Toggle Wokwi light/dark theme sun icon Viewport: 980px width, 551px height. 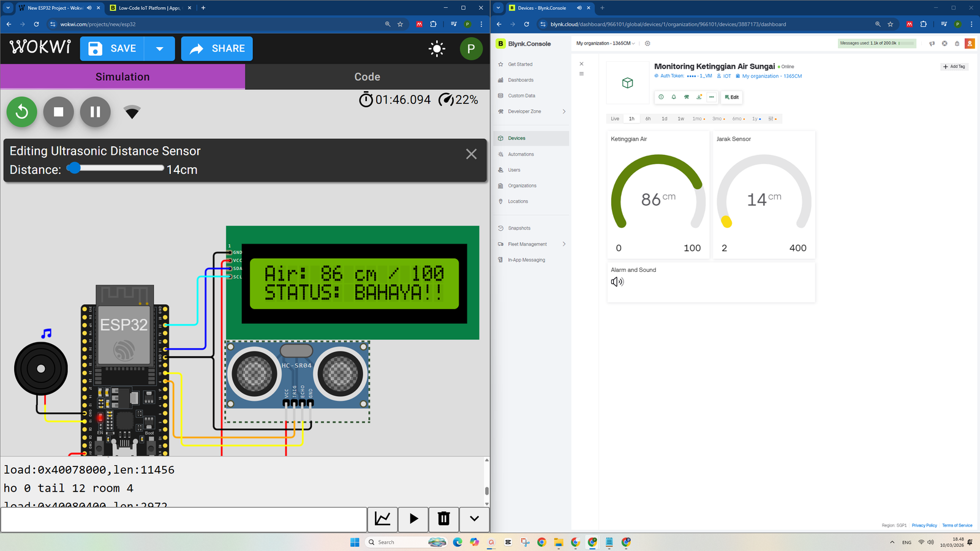point(437,49)
